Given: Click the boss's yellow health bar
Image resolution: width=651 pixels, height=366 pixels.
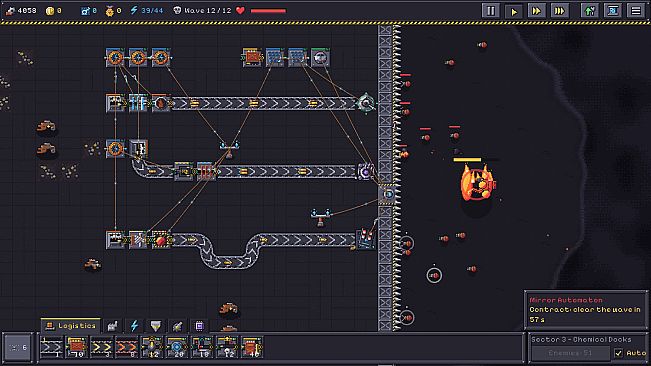Looking at the screenshot, I should pos(467,159).
